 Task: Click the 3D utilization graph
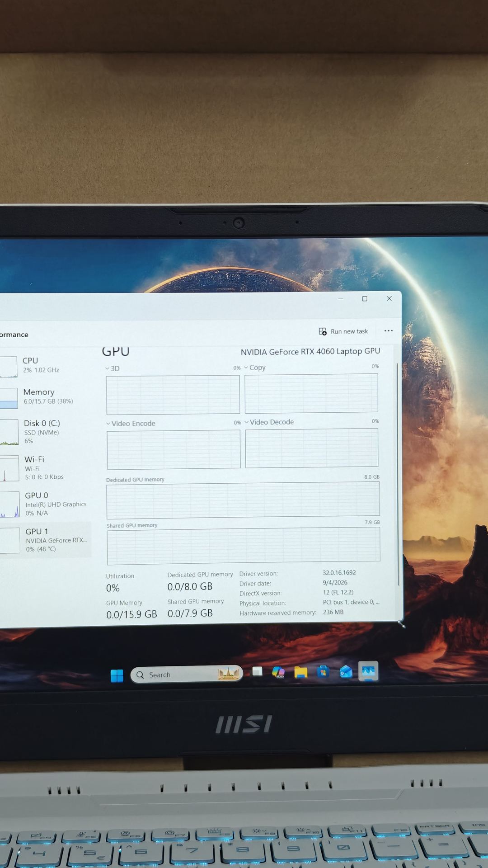point(173,395)
